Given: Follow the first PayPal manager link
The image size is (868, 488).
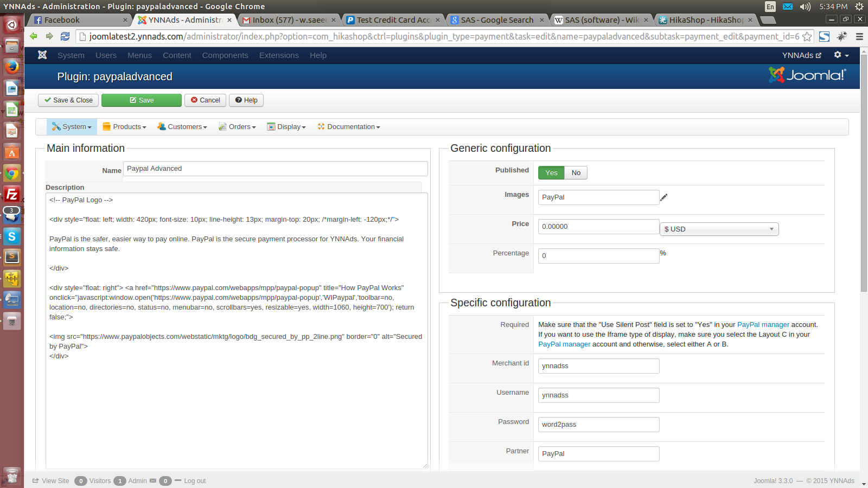Looking at the screenshot, I should point(763,325).
